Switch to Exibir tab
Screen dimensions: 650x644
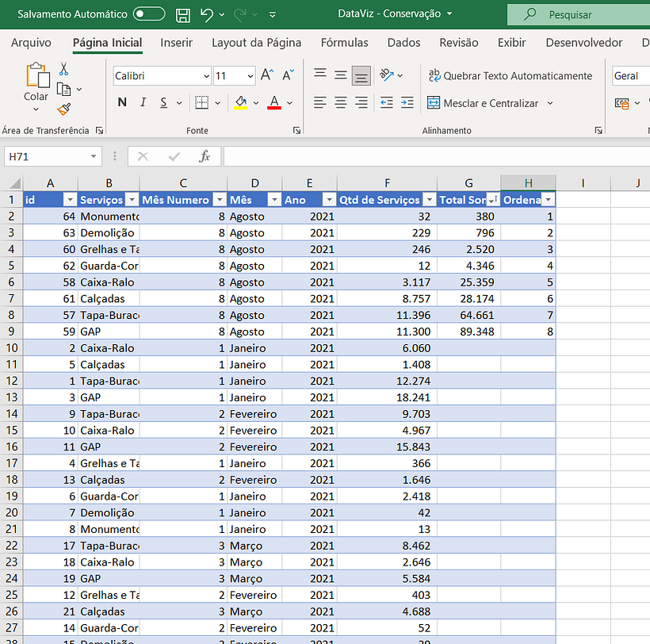click(x=511, y=43)
